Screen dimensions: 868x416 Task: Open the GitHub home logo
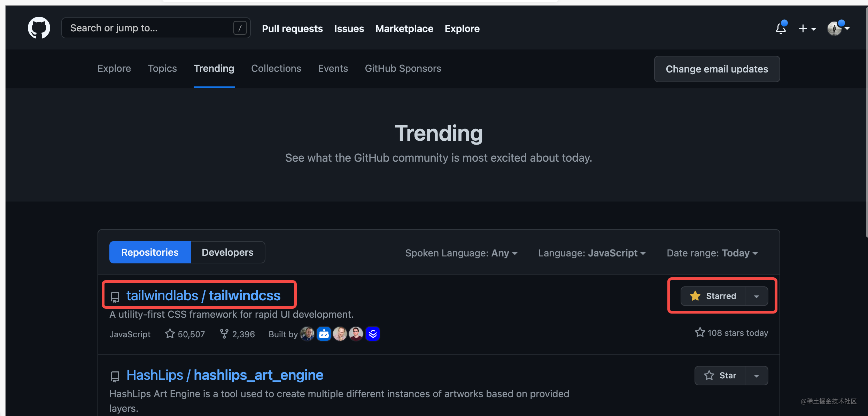click(x=39, y=28)
